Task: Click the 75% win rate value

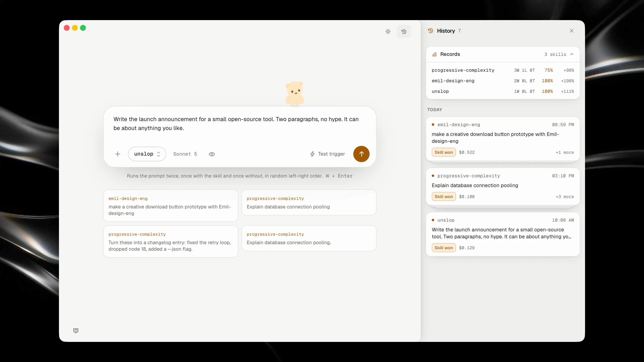Action: tap(548, 70)
